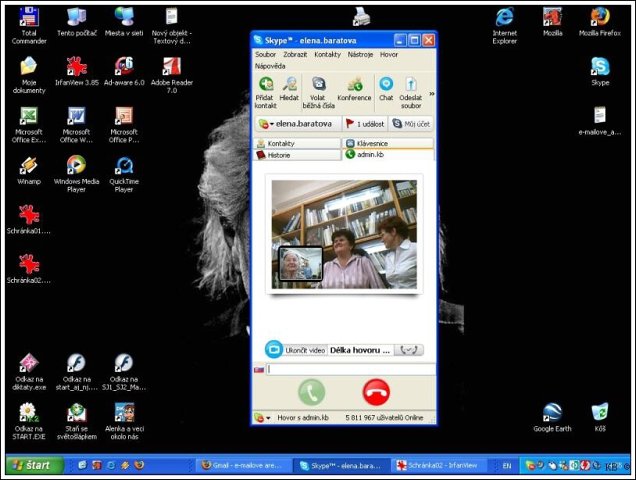Click the Firefox quick launch icon
This screenshot has width=636, height=480.
click(139, 465)
